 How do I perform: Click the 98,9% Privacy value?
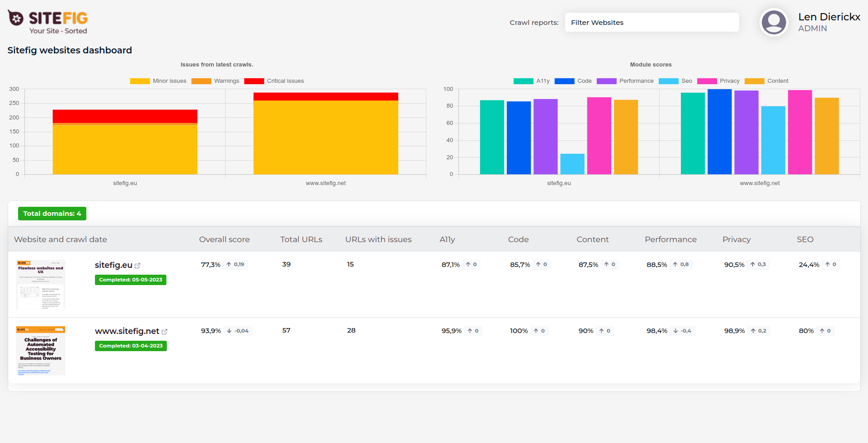735,331
